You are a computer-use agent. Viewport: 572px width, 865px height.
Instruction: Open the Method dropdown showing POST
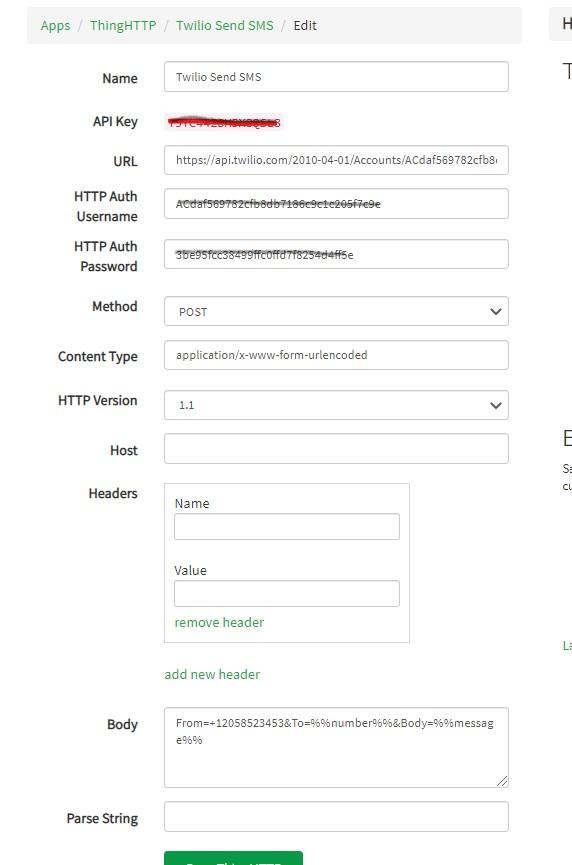(x=336, y=312)
